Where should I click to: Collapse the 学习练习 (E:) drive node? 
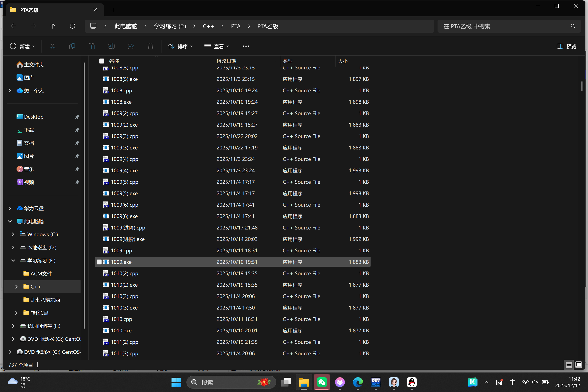[13, 261]
